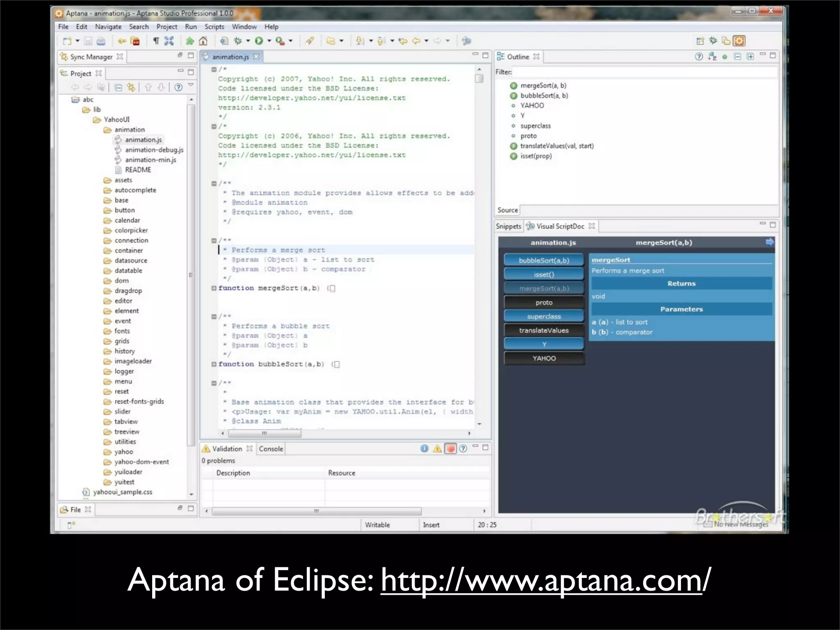840x630 pixels.
Task: Open the New file dropdown arrow
Action: click(x=77, y=41)
